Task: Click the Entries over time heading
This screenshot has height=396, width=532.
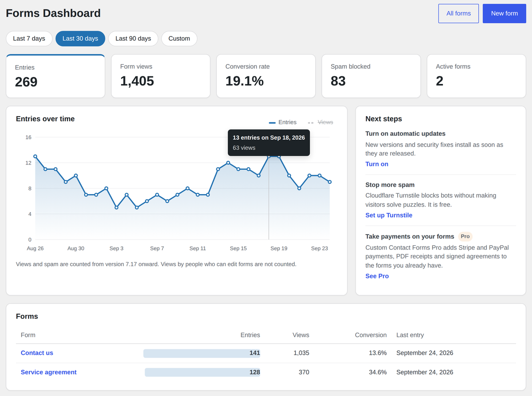Action: pos(45,119)
